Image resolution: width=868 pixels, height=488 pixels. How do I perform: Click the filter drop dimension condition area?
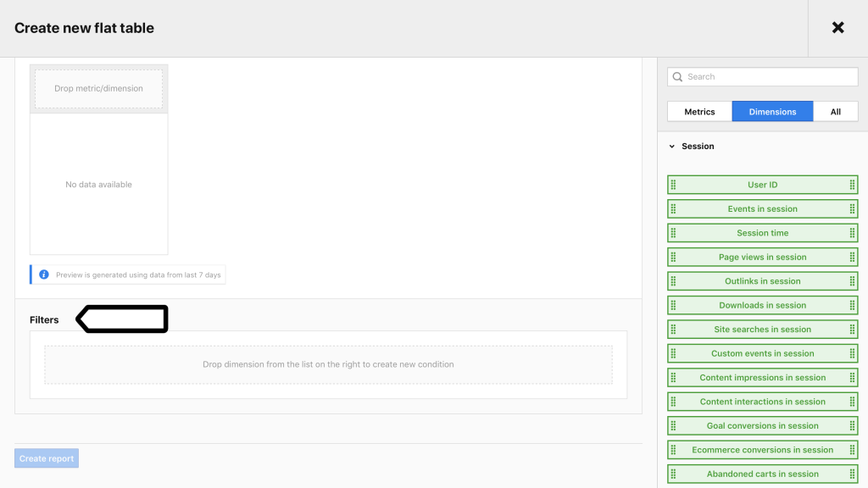point(328,364)
